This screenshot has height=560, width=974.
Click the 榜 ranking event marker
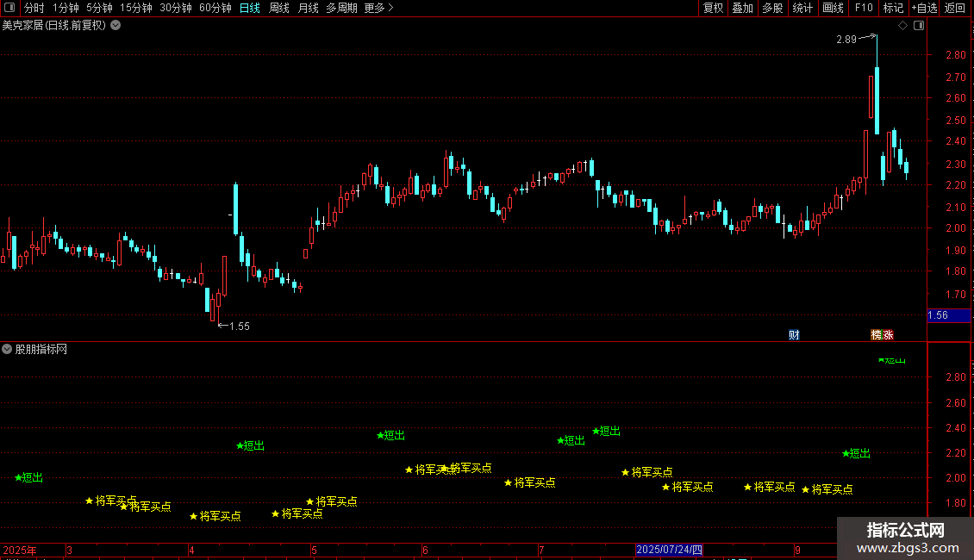coord(876,334)
